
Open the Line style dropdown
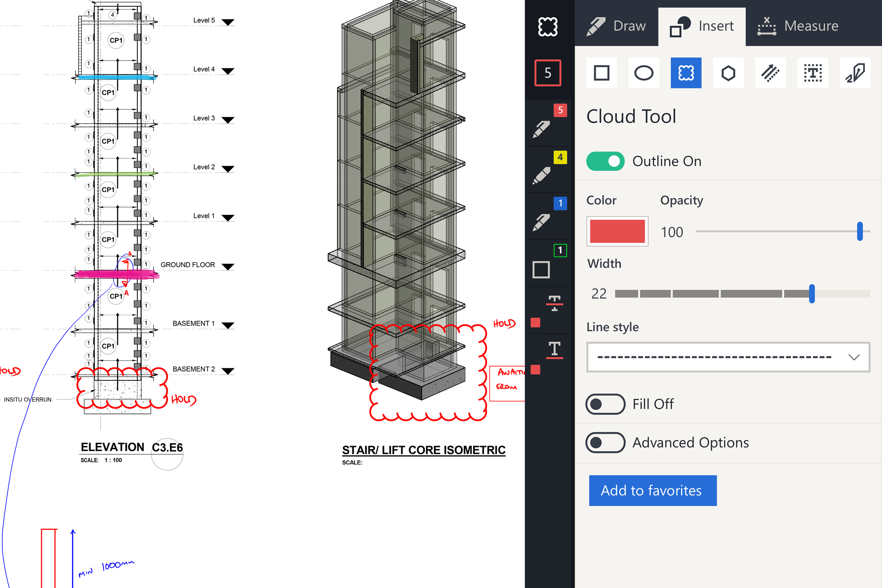[x=728, y=357]
